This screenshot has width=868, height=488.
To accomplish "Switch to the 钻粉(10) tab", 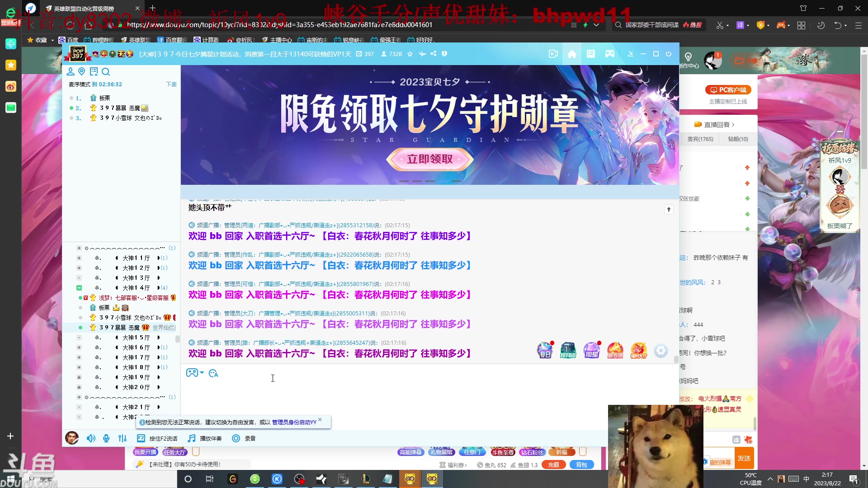I will pos(738,139).
